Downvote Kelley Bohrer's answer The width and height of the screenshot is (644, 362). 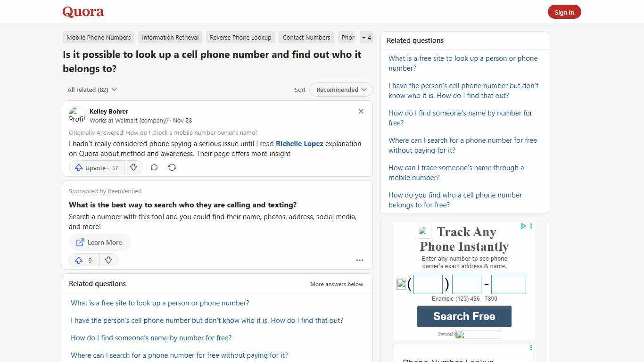[x=133, y=167]
